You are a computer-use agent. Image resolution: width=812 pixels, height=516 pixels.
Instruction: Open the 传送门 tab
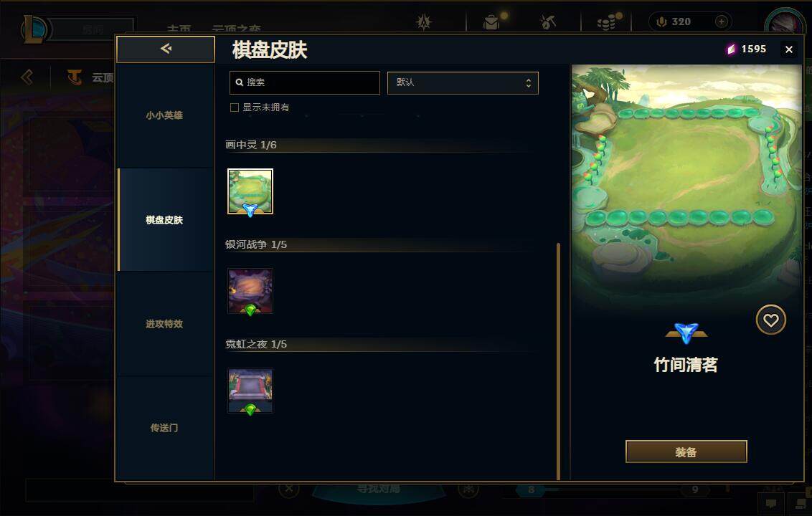pyautogui.click(x=164, y=428)
